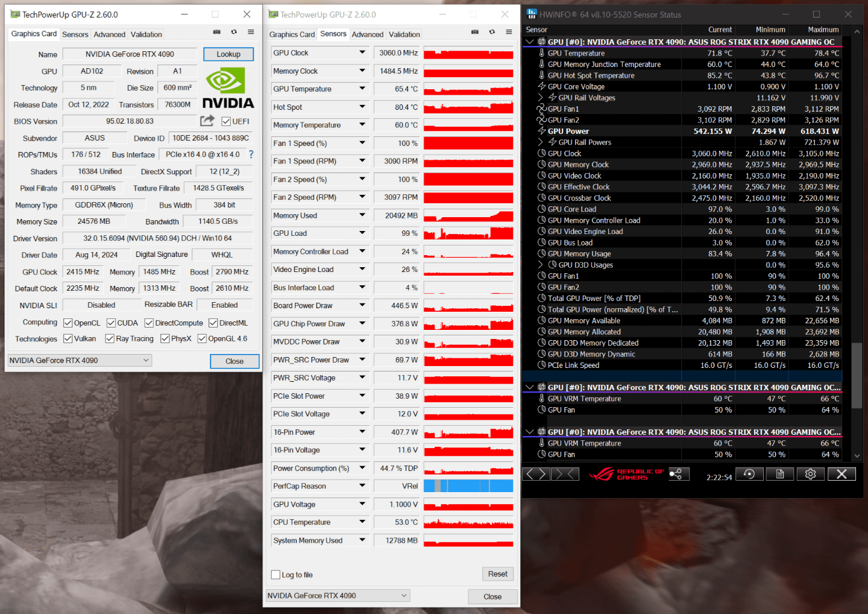Select GPU Hot Spot Temperature row in HWiNFO
This screenshot has width=868, height=614.
click(x=682, y=75)
